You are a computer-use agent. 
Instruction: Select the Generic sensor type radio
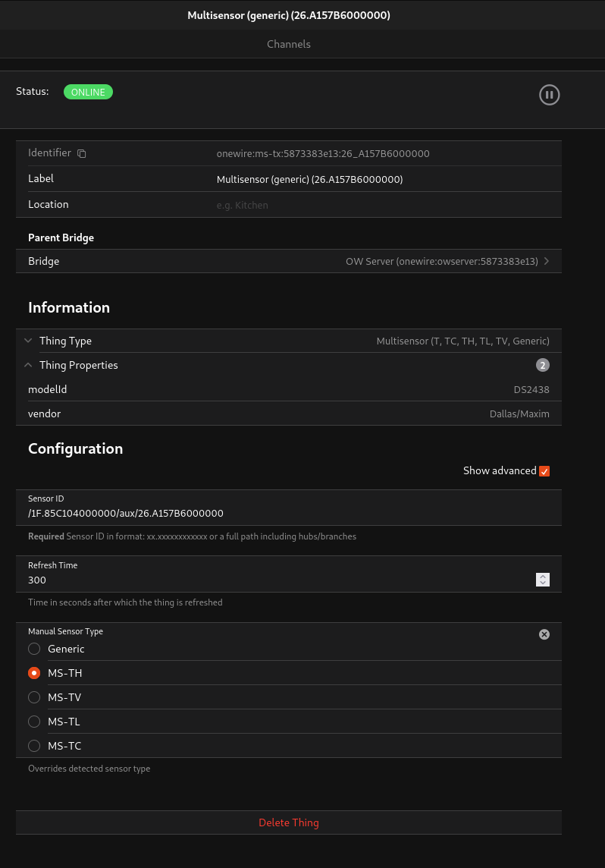(34, 649)
